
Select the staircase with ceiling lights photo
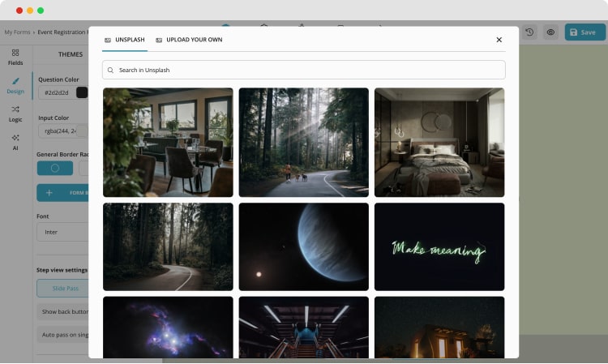click(304, 328)
